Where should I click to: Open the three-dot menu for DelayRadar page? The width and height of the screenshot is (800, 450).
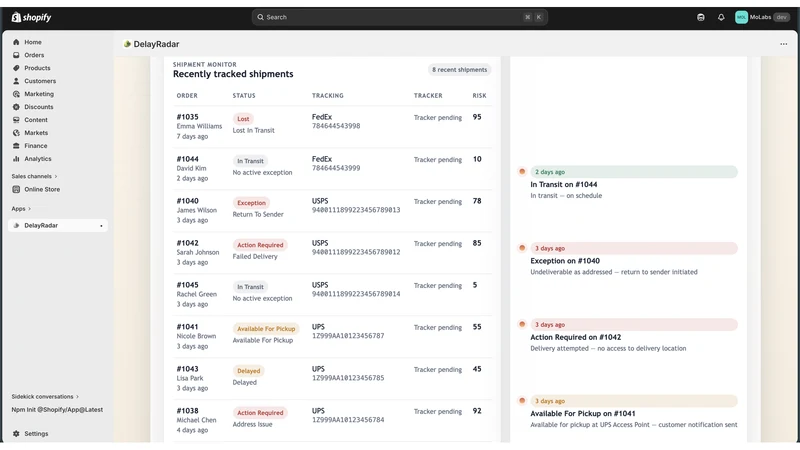[x=784, y=44]
